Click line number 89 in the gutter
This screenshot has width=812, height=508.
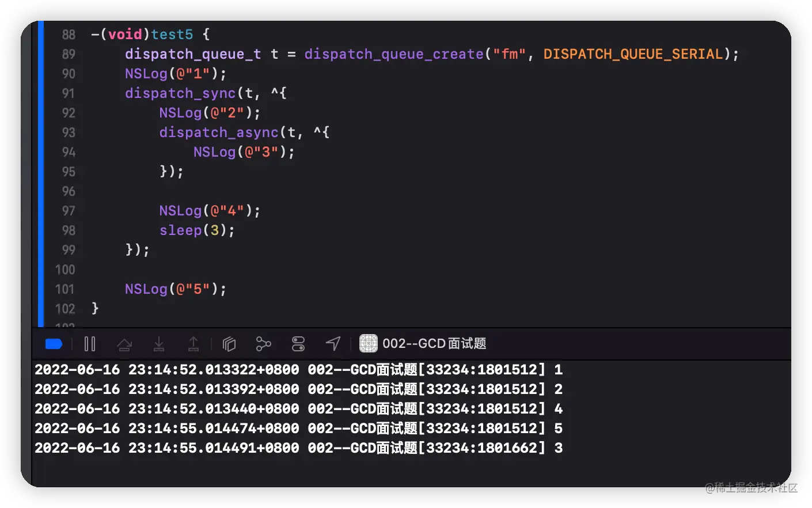tap(69, 54)
